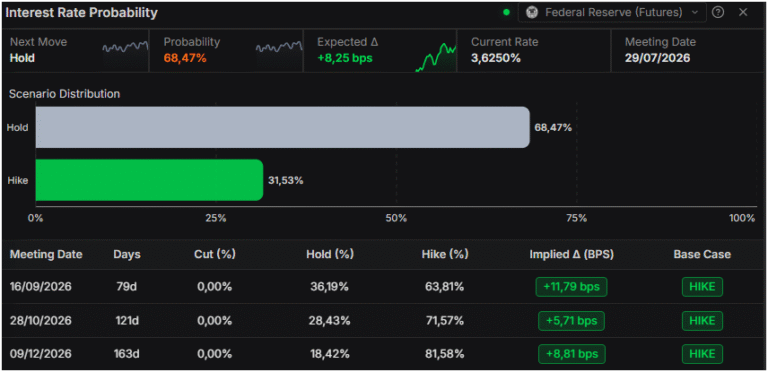
Task: Select the 16/09/2026 meeting row date
Action: point(41,287)
